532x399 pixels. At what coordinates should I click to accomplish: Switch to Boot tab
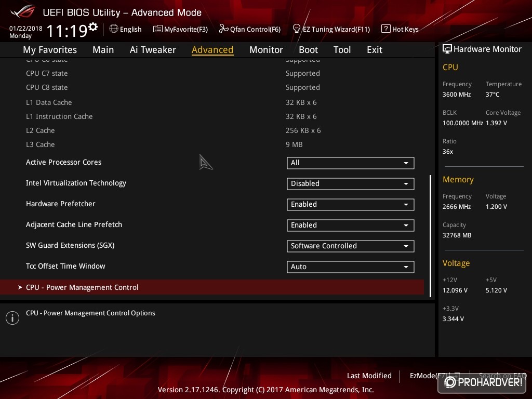(308, 50)
